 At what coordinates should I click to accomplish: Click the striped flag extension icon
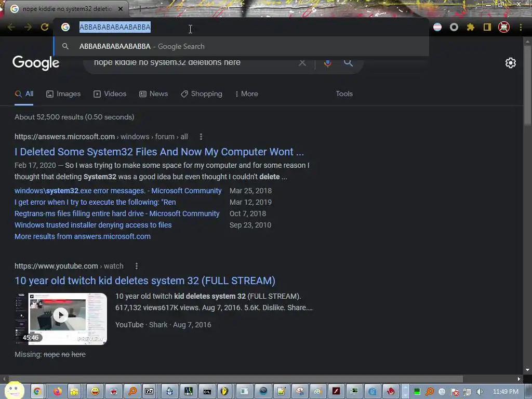tap(437, 27)
